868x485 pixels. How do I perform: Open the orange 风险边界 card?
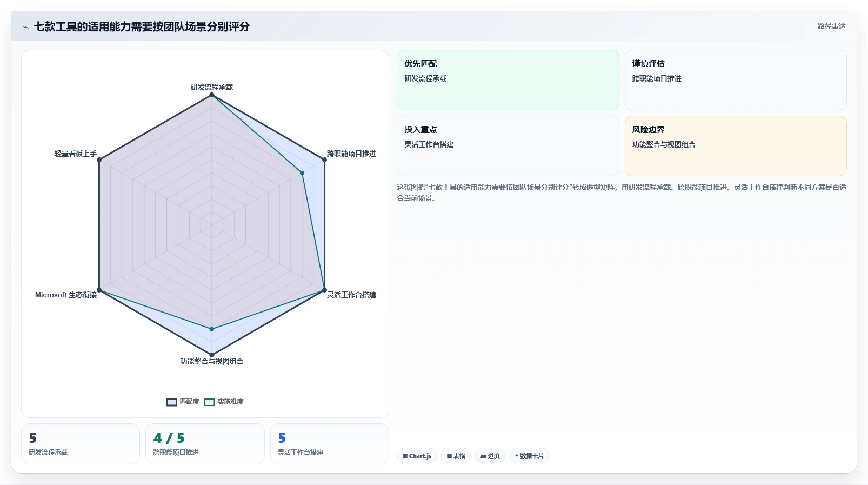pyautogui.click(x=736, y=146)
